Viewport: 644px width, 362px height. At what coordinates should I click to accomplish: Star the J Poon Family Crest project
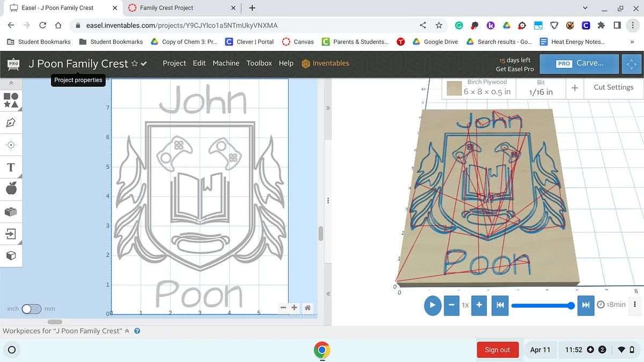tap(135, 63)
